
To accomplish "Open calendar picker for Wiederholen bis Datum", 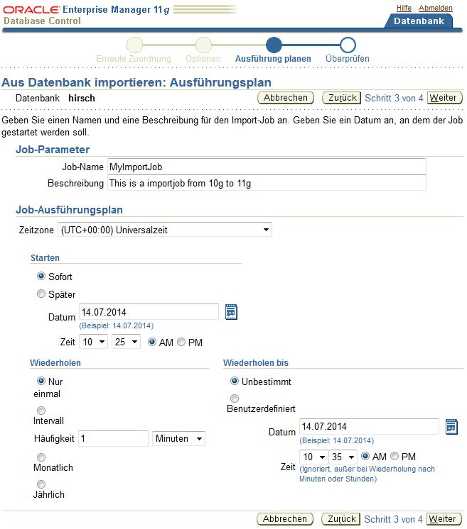I will click(451, 427).
